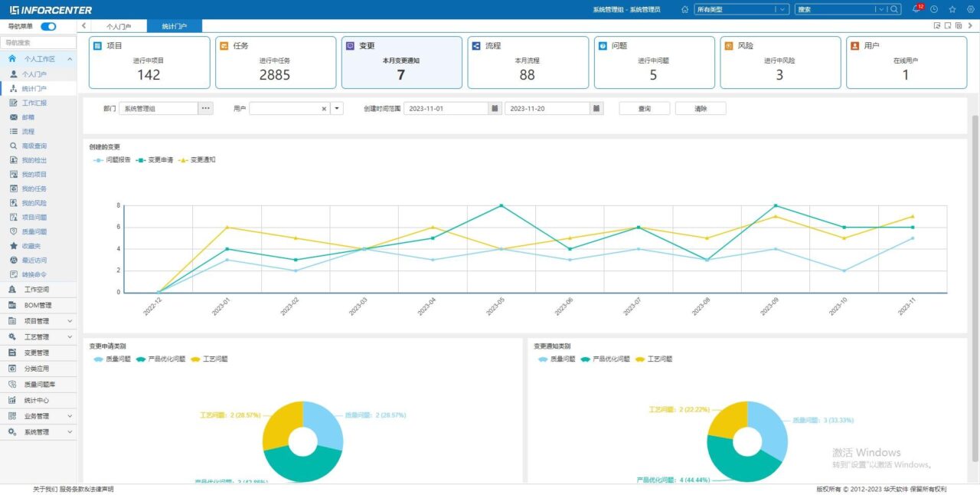Open the home icon in header
Image resolution: width=980 pixels, height=495 pixels.
[684, 10]
